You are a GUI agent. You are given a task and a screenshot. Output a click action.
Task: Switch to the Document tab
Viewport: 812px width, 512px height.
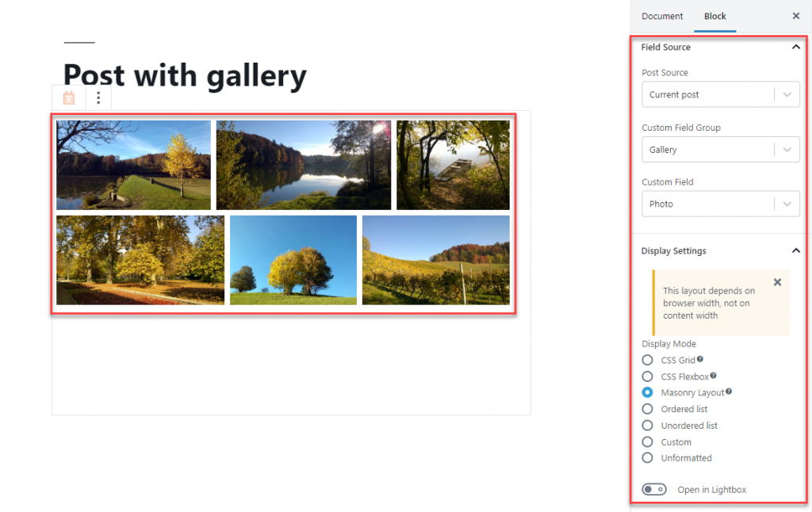661,16
